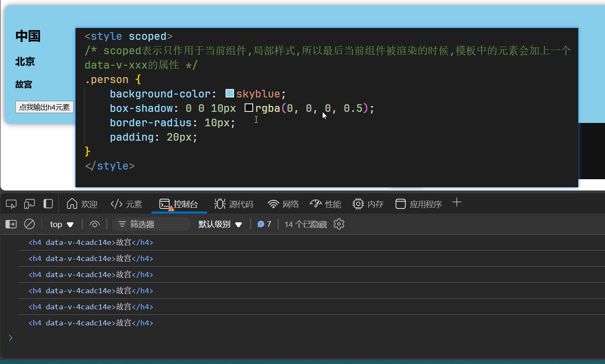Expand the 默认级别 log level dropdown
The height and width of the screenshot is (364, 605).
(220, 225)
